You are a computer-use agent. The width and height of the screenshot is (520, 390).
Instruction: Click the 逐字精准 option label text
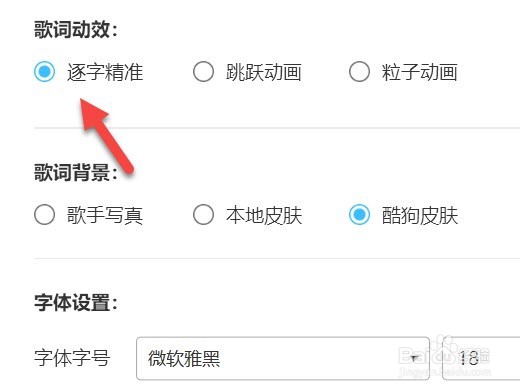coord(105,72)
